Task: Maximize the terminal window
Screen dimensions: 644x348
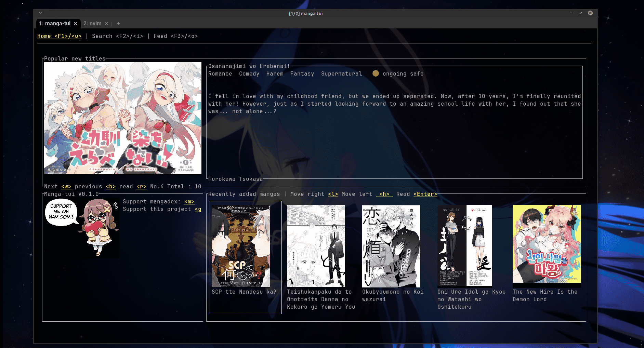Action: click(580, 13)
